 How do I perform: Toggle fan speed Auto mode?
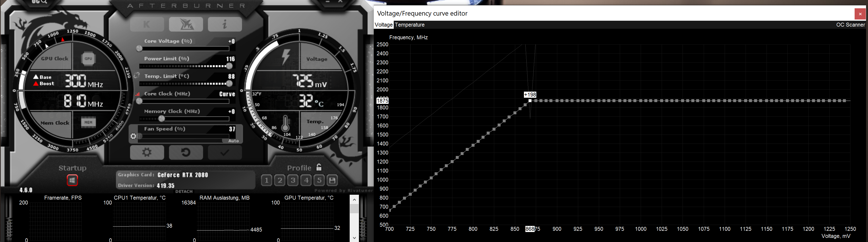click(234, 141)
